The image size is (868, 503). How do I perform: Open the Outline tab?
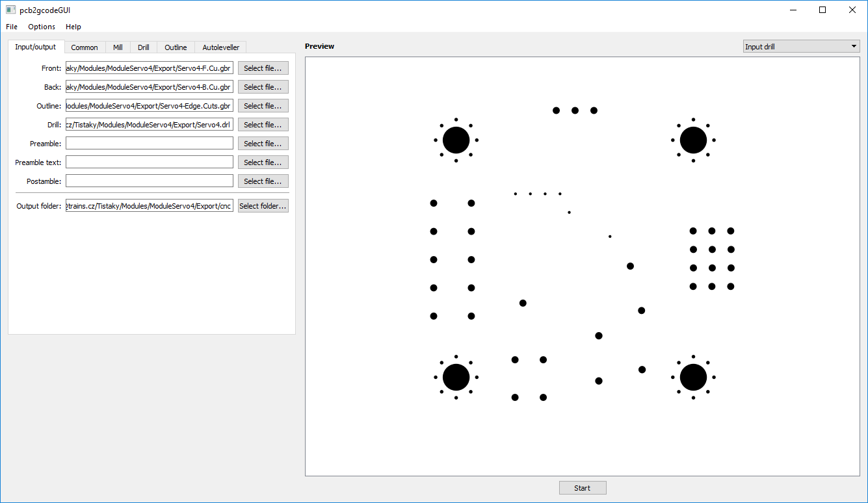[x=176, y=47]
